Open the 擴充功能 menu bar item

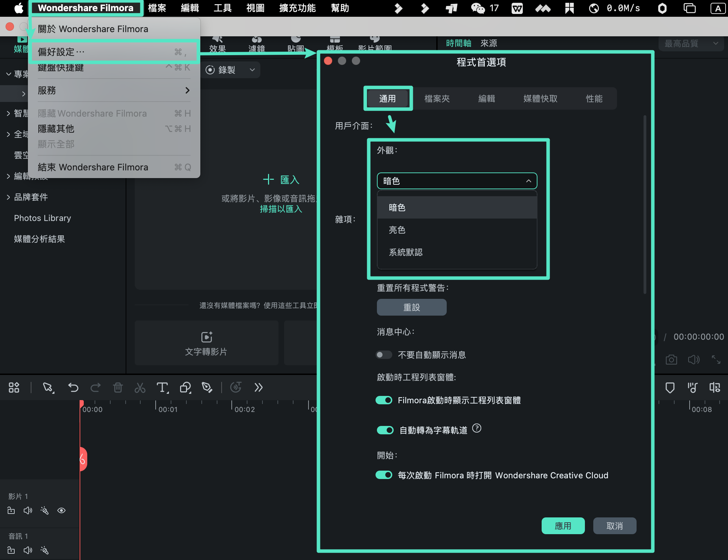[x=297, y=8]
